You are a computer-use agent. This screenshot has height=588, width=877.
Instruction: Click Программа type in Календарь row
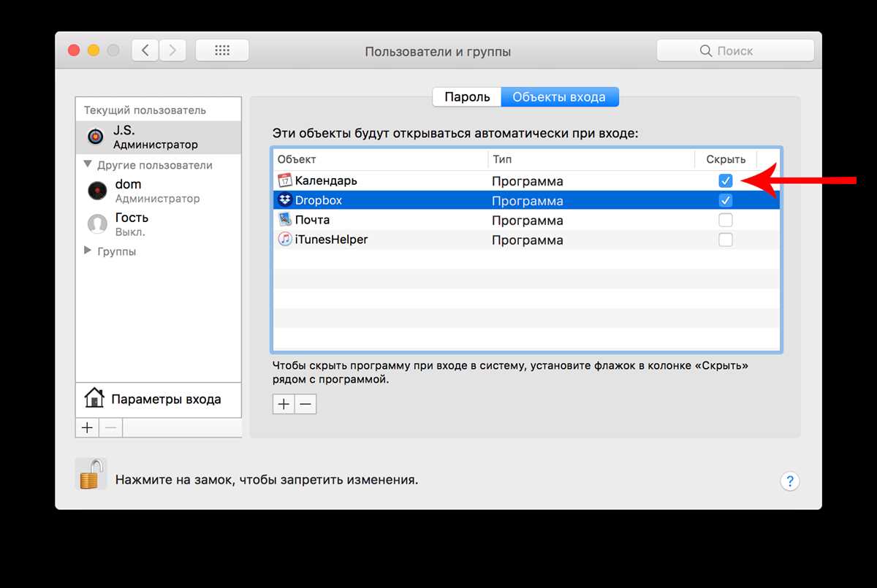point(527,181)
